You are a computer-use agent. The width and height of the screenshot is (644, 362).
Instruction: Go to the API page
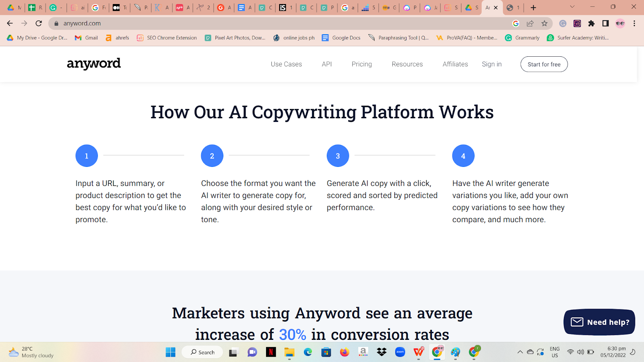tap(327, 64)
